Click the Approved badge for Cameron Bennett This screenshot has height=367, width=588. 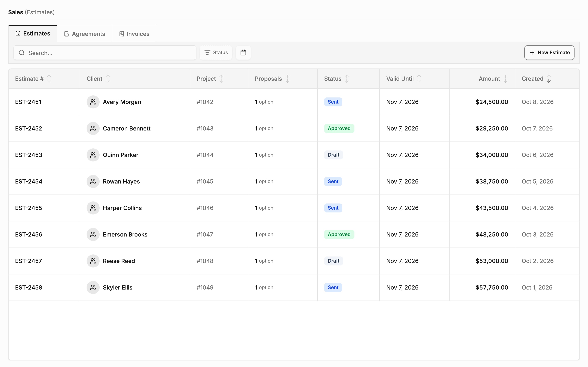339,128
